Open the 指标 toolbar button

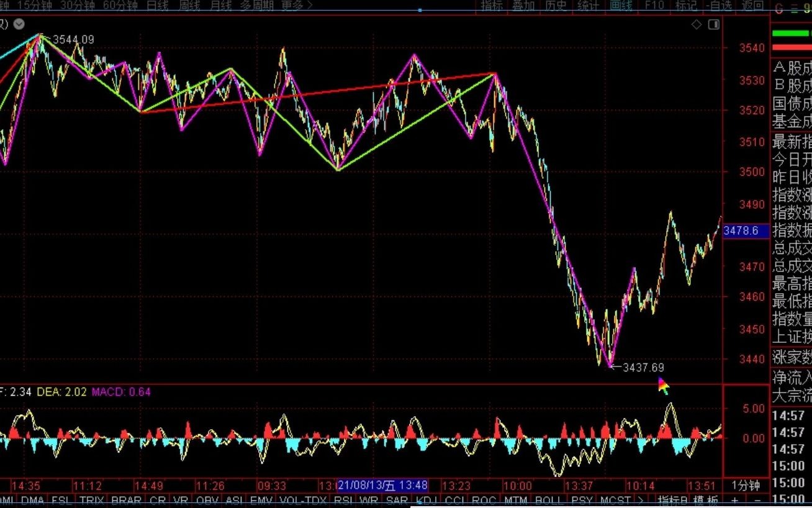click(492, 6)
